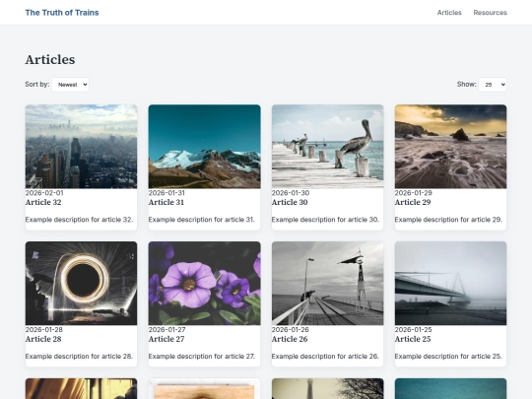Click date 2026-01-27
The height and width of the screenshot is (399, 532).
pyautogui.click(x=166, y=329)
